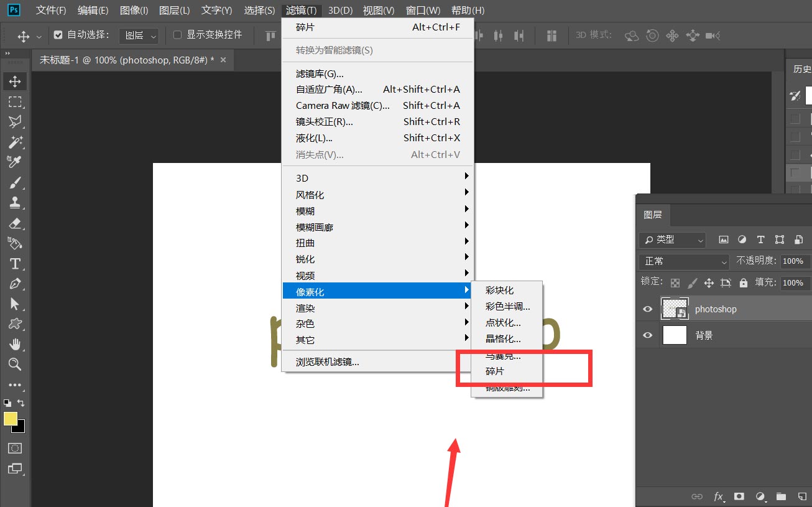This screenshot has height=507, width=812.
Task: Click the 3D camera zoom icon
Action: pyautogui.click(x=713, y=35)
